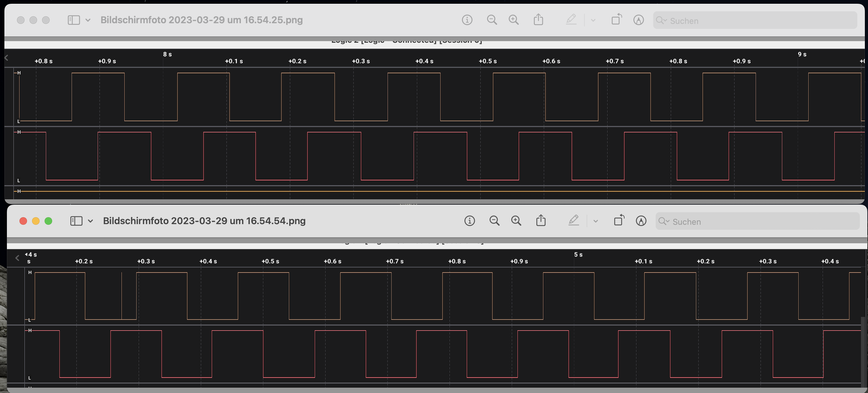Toggle the sidebar in the 16.54.54 window
The width and height of the screenshot is (868, 393).
click(76, 221)
